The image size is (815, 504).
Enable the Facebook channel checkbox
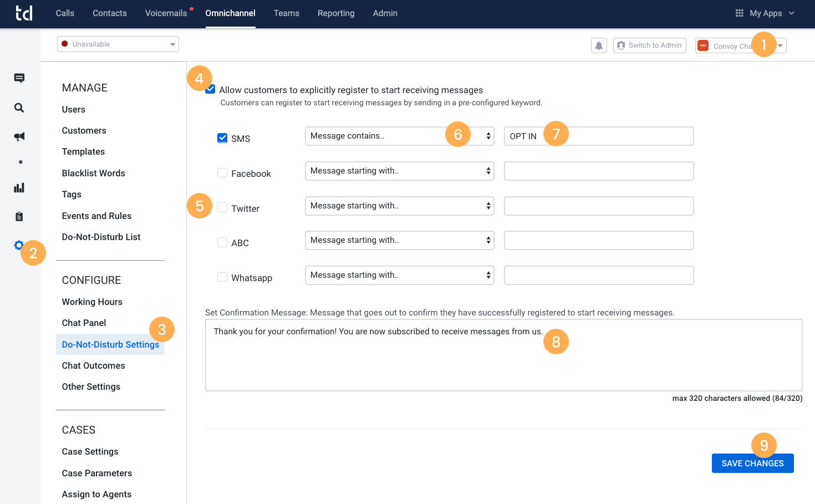coord(222,173)
